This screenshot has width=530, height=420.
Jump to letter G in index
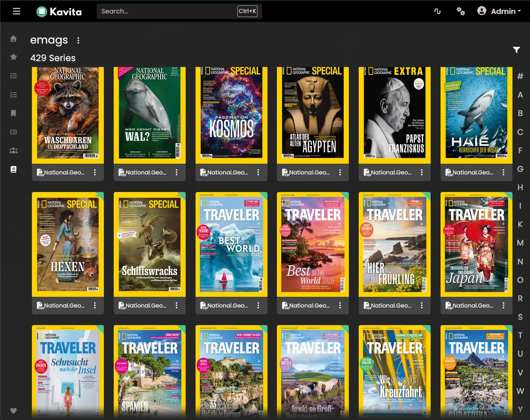(x=520, y=169)
